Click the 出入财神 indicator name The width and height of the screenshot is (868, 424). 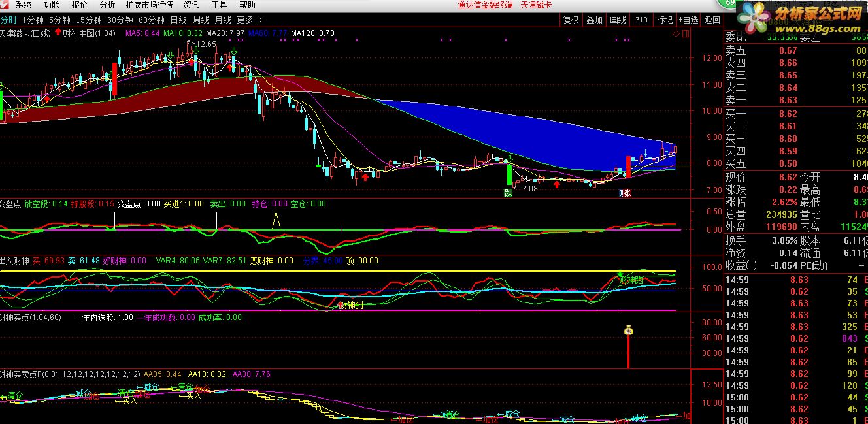click(x=14, y=261)
